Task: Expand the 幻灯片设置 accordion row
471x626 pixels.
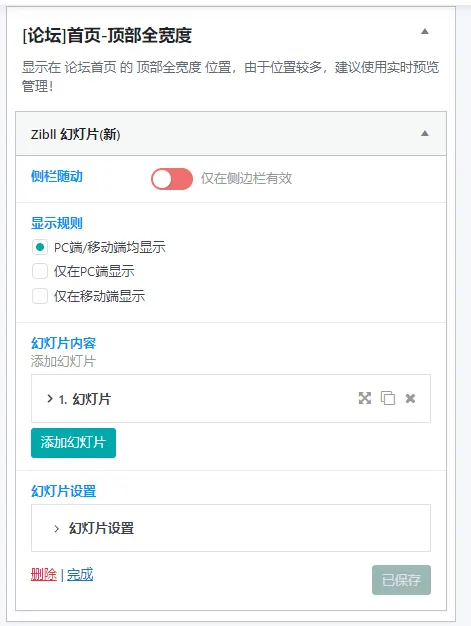Action: [x=231, y=528]
